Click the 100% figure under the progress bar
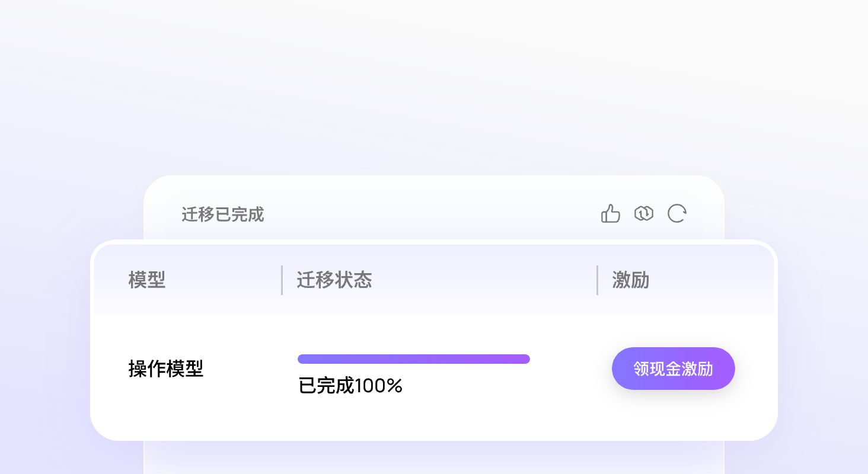Screen dimensions: 868x474 [x=379, y=386]
